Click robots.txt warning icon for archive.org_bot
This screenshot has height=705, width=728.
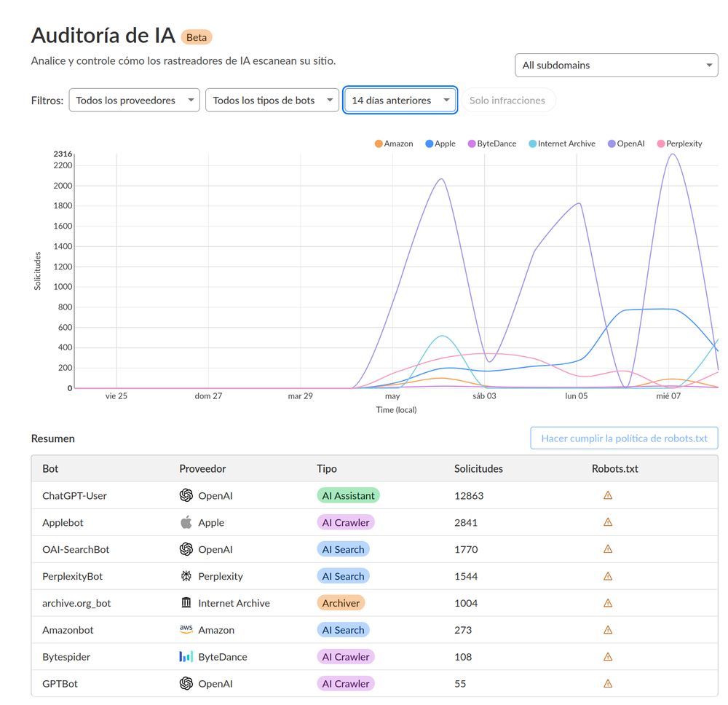pyautogui.click(x=608, y=603)
